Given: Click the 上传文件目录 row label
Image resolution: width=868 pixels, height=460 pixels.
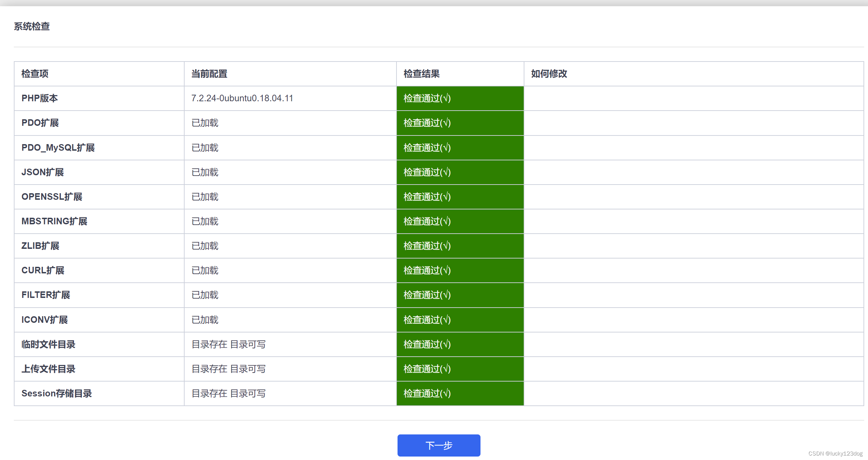Looking at the screenshot, I should pos(48,369).
